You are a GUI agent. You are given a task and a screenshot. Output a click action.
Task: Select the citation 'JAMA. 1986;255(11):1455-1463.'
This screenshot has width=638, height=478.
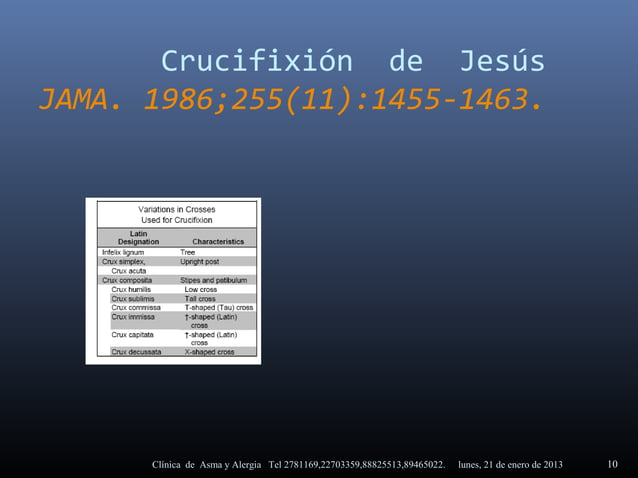click(291, 100)
